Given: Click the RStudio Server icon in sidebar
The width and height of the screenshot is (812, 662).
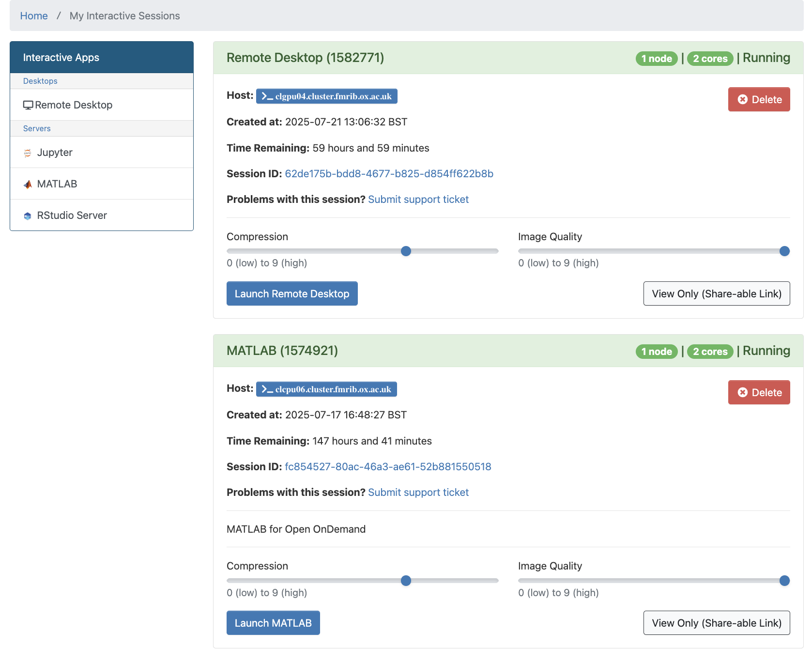Looking at the screenshot, I should [28, 216].
